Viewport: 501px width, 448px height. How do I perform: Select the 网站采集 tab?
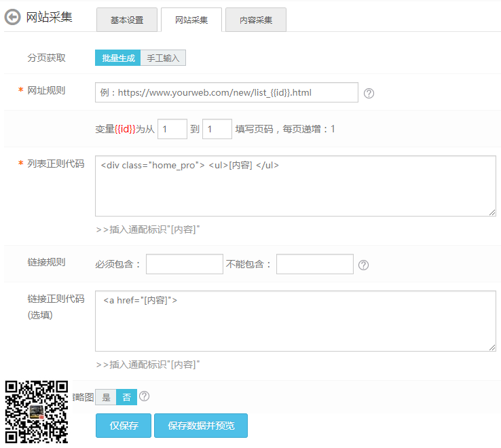tap(191, 20)
